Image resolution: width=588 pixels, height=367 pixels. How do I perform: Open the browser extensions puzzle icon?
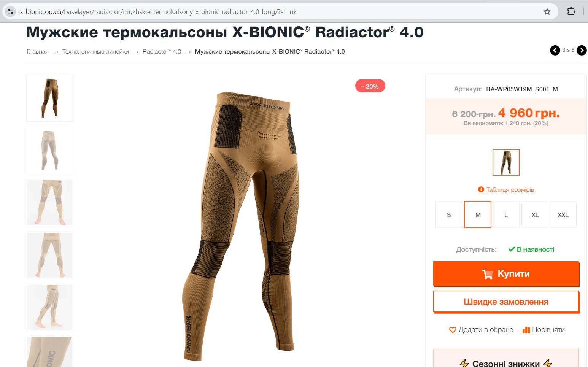click(x=571, y=11)
